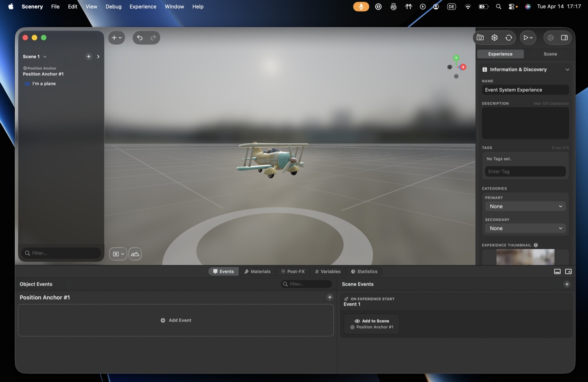588x382 pixels.
Task: Click into the Description text area
Action: 525,123
